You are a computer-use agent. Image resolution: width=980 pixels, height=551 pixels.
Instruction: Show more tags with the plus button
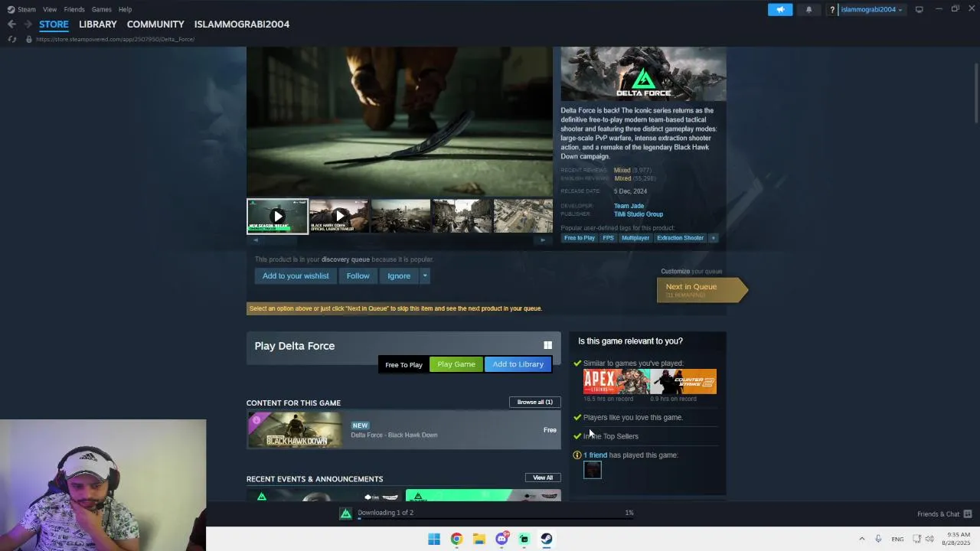(x=713, y=238)
